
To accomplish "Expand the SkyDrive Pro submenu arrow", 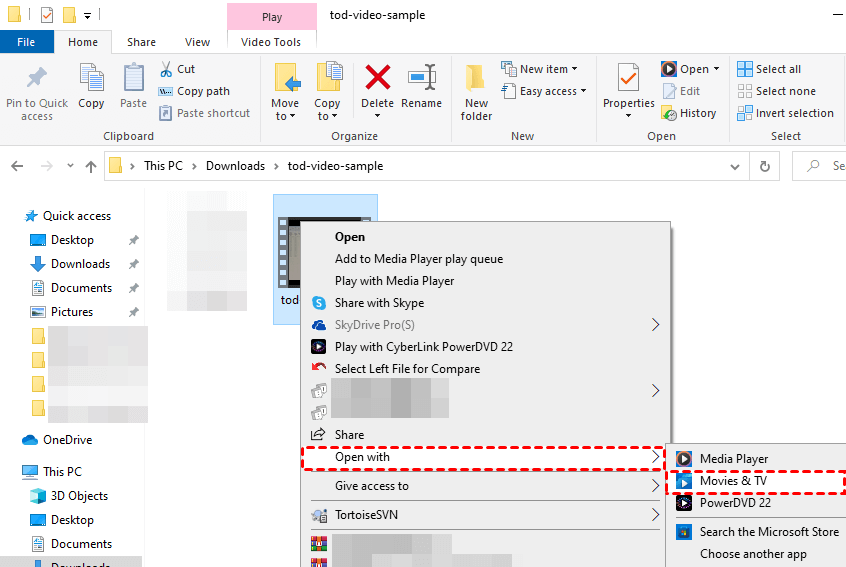I will [x=656, y=325].
